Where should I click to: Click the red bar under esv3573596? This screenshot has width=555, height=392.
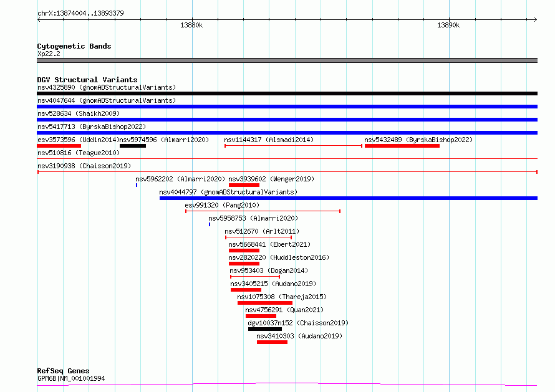click(x=59, y=146)
